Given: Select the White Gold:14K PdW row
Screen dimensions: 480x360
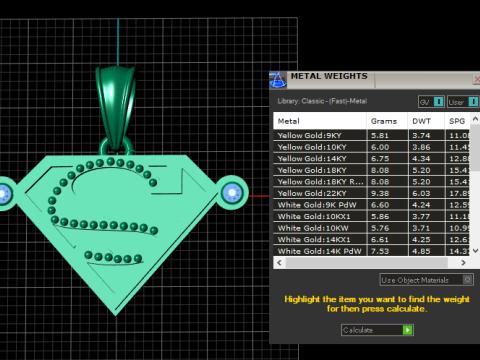Looking at the screenshot, I should pyautogui.click(x=372, y=251).
